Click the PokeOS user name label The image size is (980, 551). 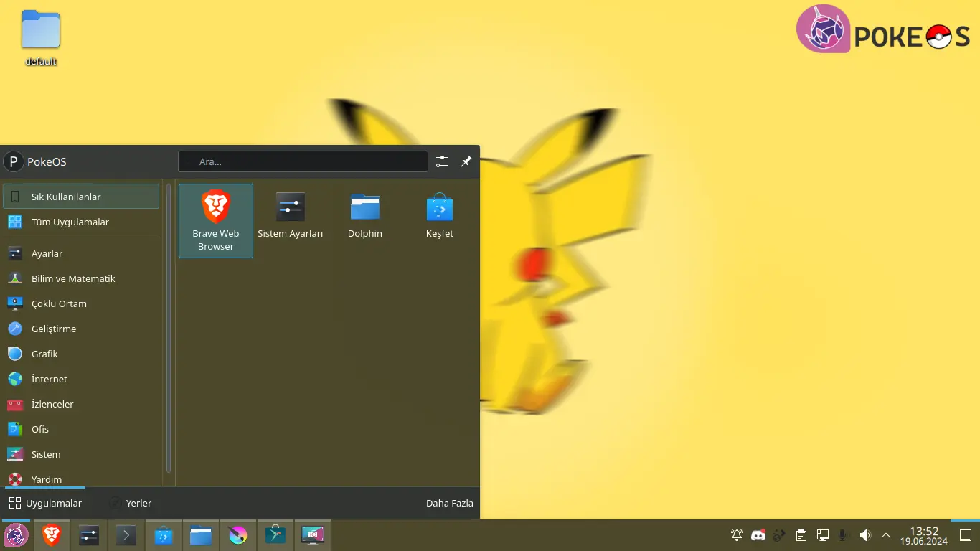pyautogui.click(x=47, y=162)
